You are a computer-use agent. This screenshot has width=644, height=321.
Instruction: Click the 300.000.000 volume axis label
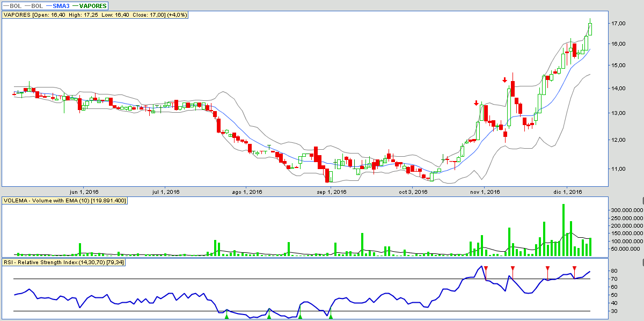[625, 210]
